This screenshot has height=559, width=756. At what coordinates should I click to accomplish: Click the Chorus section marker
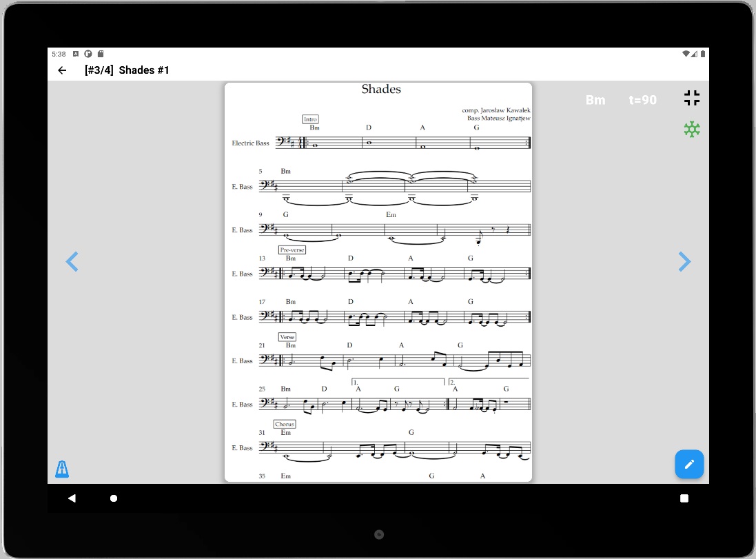click(285, 424)
